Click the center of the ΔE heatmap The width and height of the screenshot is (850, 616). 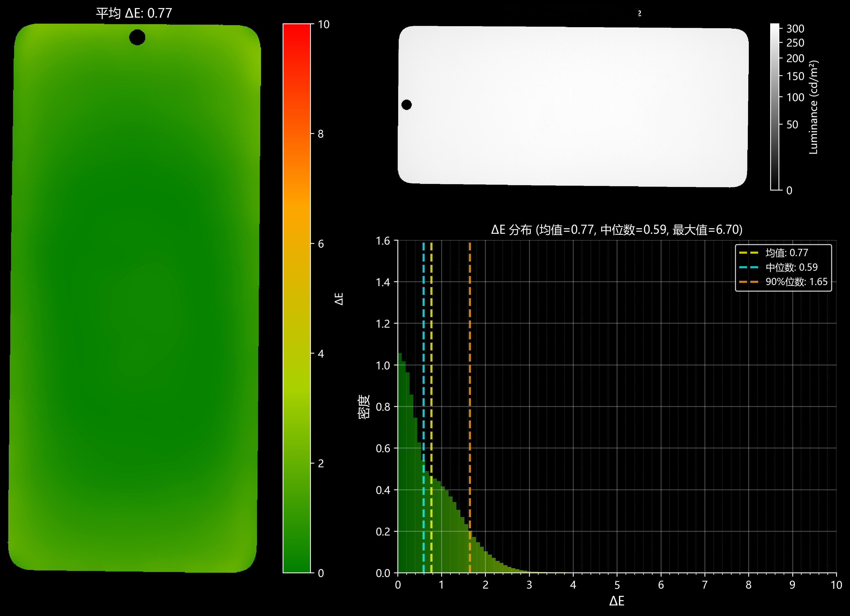click(134, 298)
